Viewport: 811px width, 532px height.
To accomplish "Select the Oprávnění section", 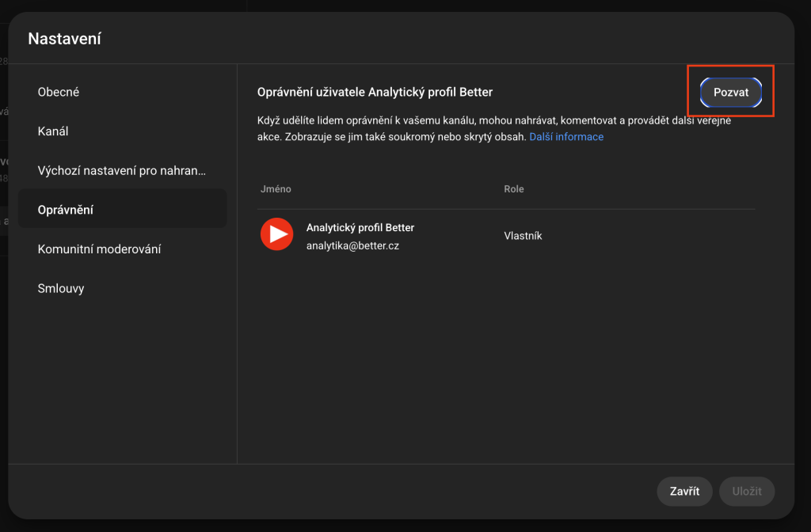I will (x=123, y=209).
